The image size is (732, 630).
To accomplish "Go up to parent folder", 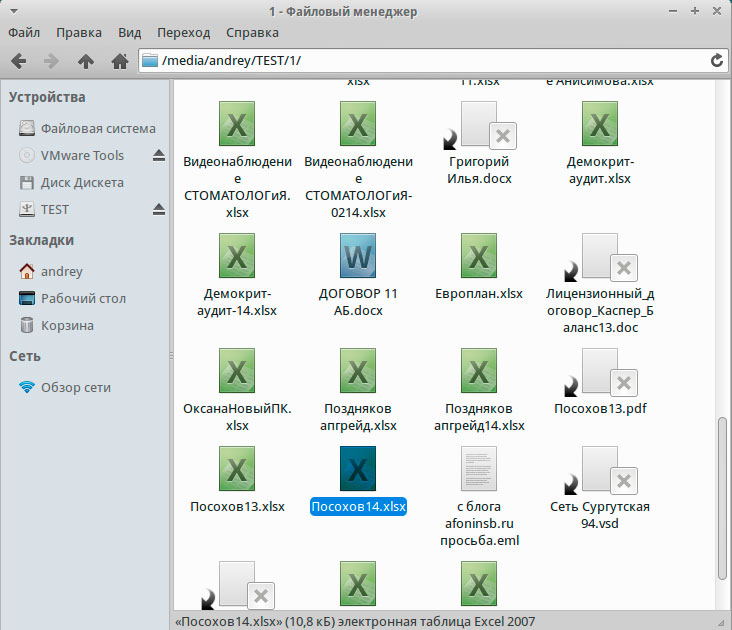I will click(86, 61).
